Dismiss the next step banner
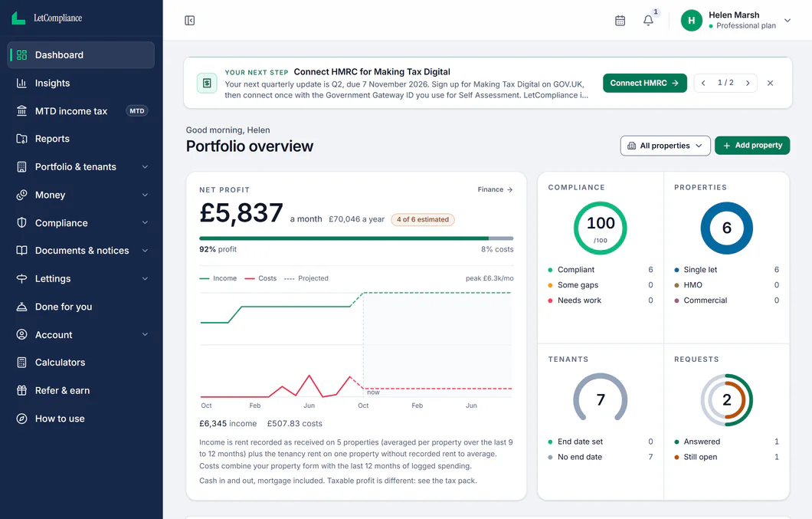Image resolution: width=812 pixels, height=519 pixels. pos(770,83)
